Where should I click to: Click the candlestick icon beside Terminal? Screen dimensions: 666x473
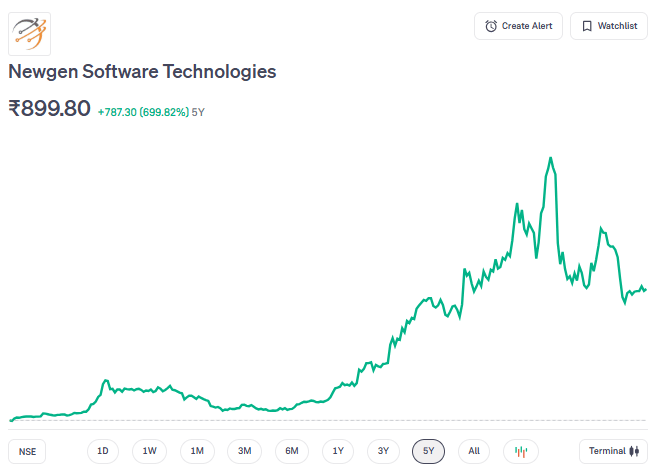[x=633, y=451]
